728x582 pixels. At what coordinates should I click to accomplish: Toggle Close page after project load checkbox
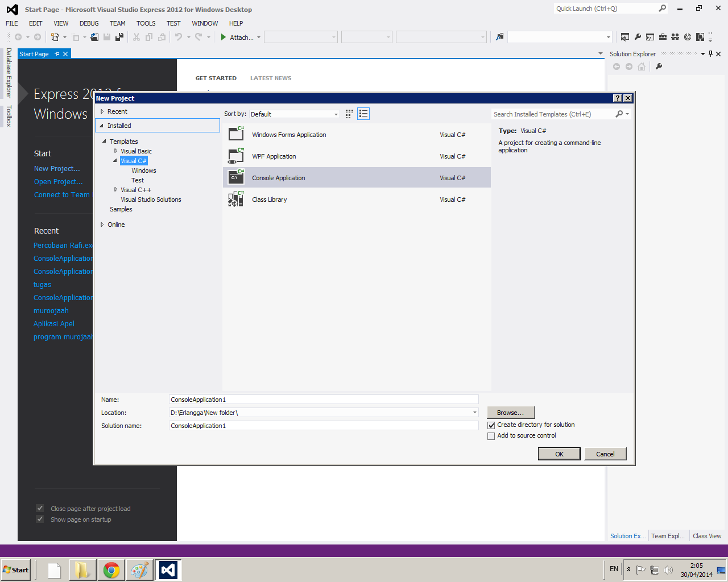click(x=40, y=508)
